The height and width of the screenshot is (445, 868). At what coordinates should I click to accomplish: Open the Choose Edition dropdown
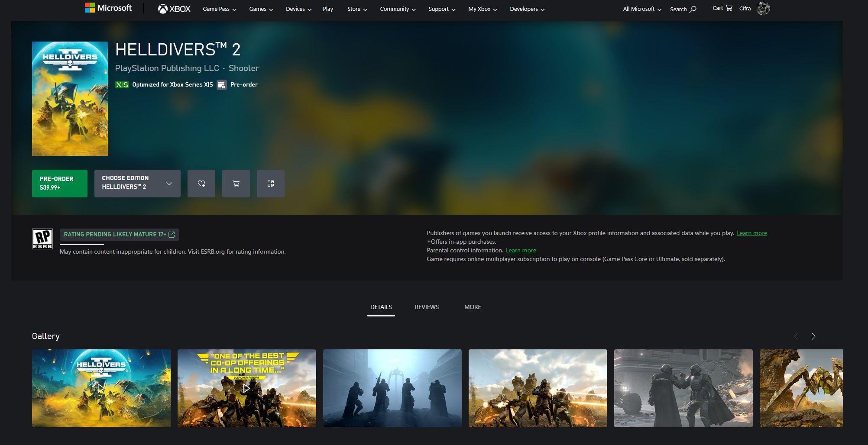tap(137, 184)
